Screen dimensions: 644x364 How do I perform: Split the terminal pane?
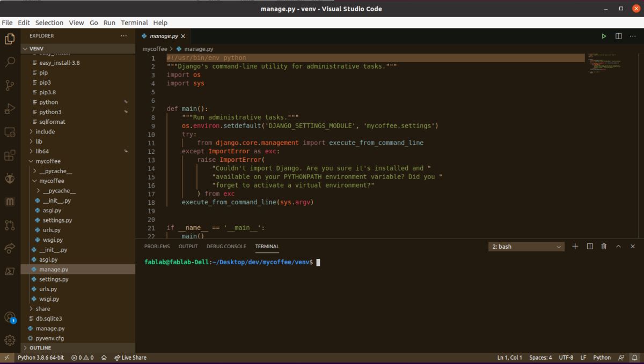[590, 246]
